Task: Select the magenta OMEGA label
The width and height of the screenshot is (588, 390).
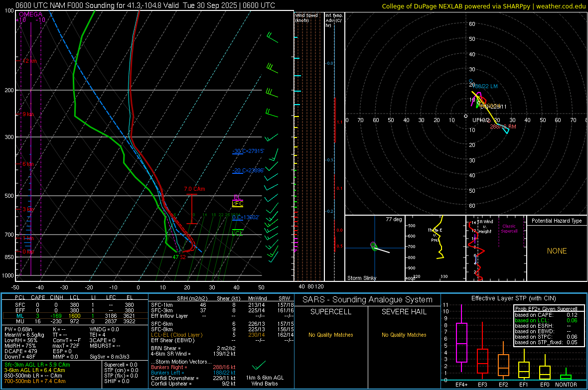Action: click(x=31, y=14)
